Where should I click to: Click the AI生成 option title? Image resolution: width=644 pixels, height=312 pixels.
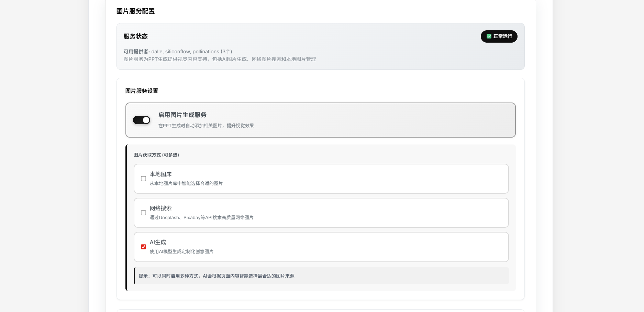[158, 243]
